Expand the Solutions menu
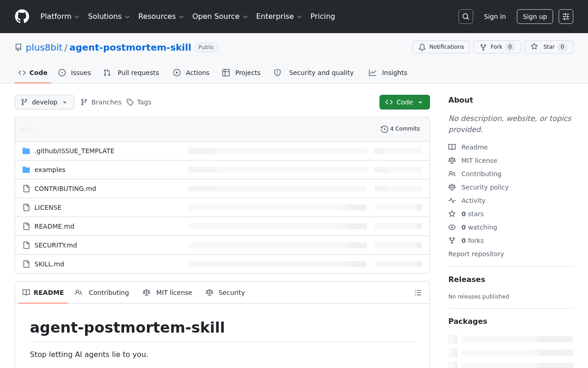Screen dimensions: 588x368 (109, 17)
